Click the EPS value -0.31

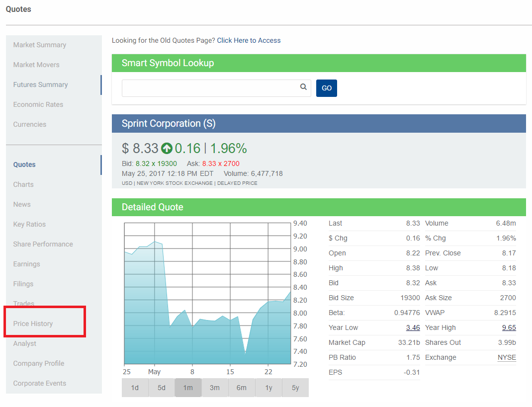coord(412,372)
